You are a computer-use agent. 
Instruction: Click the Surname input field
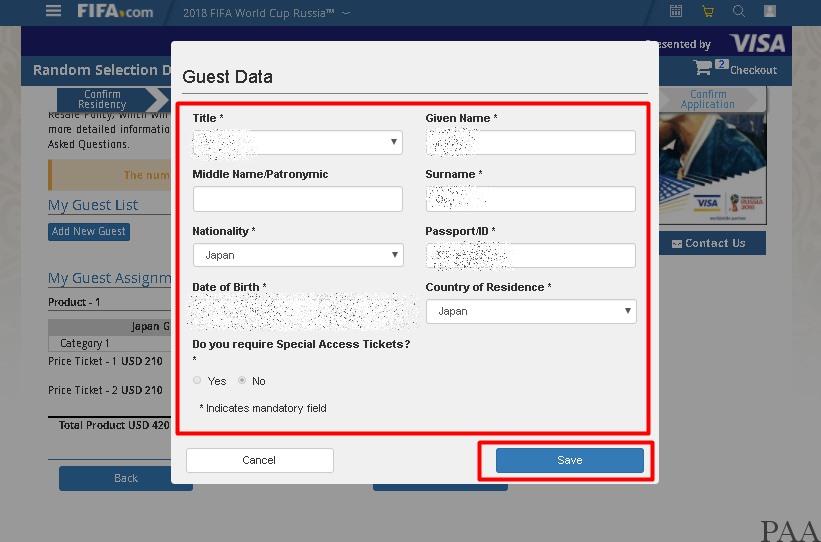530,199
